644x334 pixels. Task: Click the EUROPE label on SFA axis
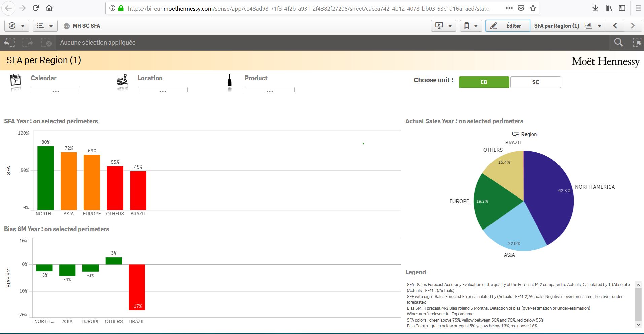[x=92, y=214]
